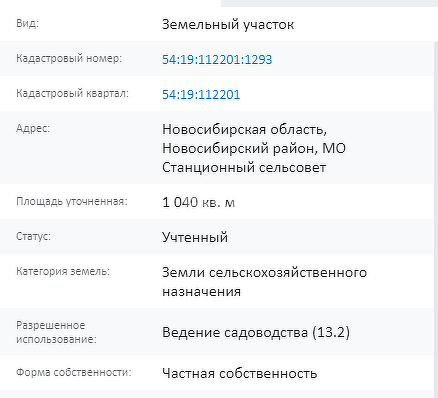Select address line 'Станционный сельсовет'
438x398 pixels.
click(244, 167)
